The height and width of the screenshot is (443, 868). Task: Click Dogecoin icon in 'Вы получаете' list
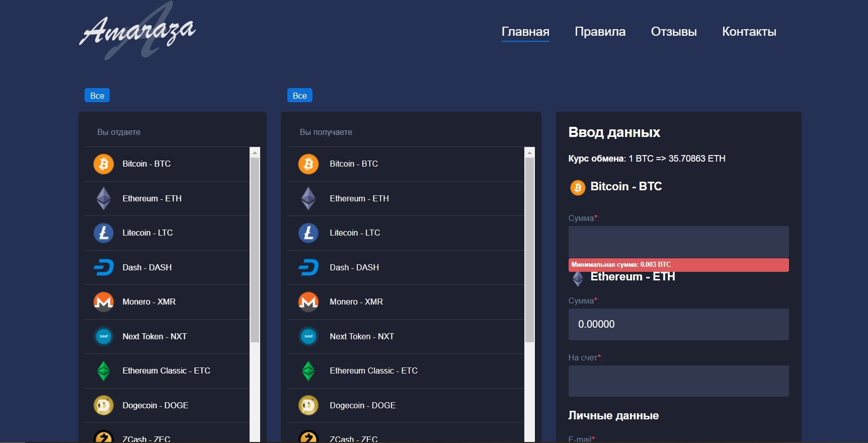coord(308,405)
